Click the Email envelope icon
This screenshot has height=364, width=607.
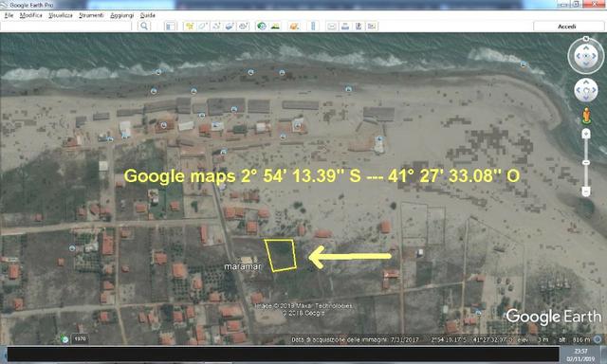(x=332, y=26)
